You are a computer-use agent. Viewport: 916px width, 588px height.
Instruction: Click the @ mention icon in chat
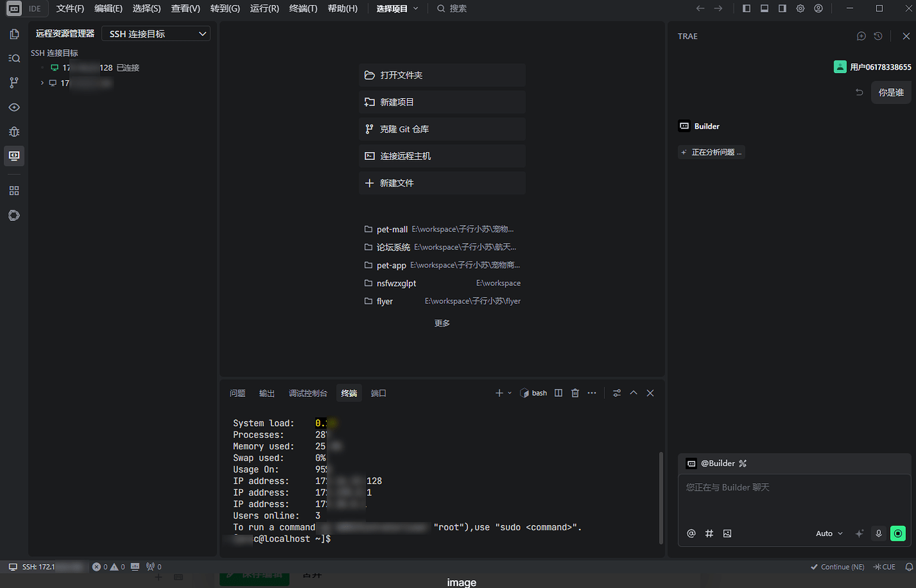[x=691, y=534]
